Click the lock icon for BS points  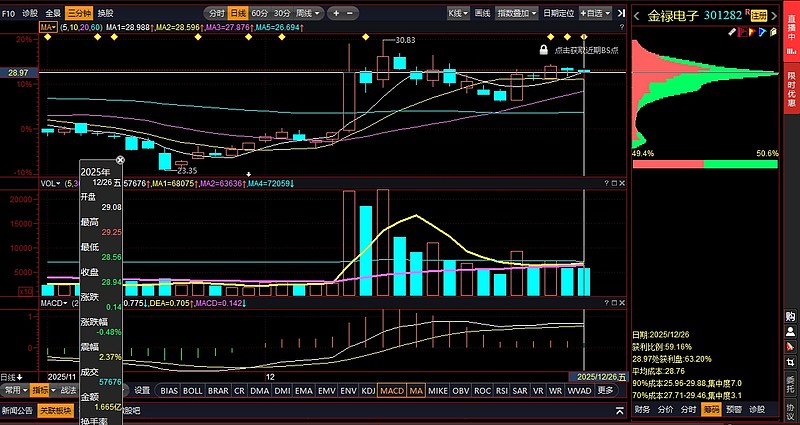543,48
